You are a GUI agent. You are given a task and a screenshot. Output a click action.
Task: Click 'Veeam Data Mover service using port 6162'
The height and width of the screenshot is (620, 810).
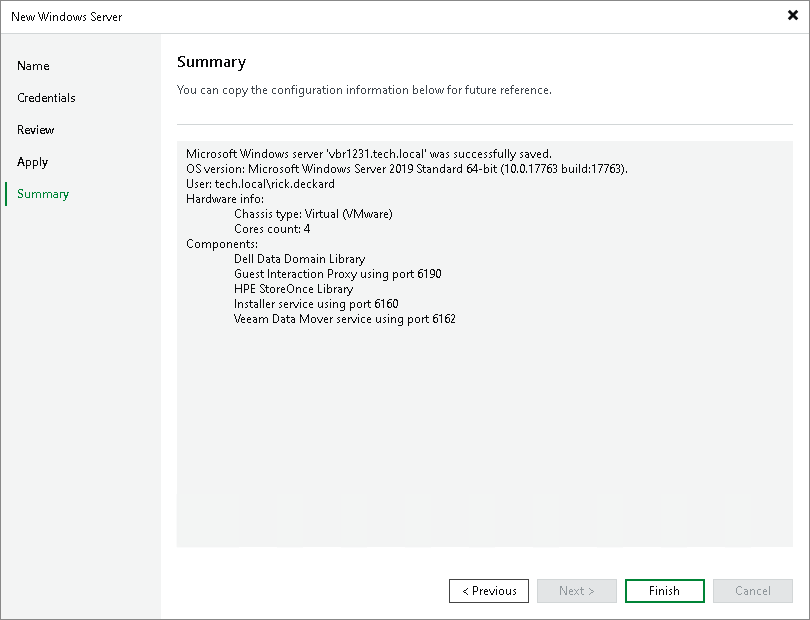point(345,319)
